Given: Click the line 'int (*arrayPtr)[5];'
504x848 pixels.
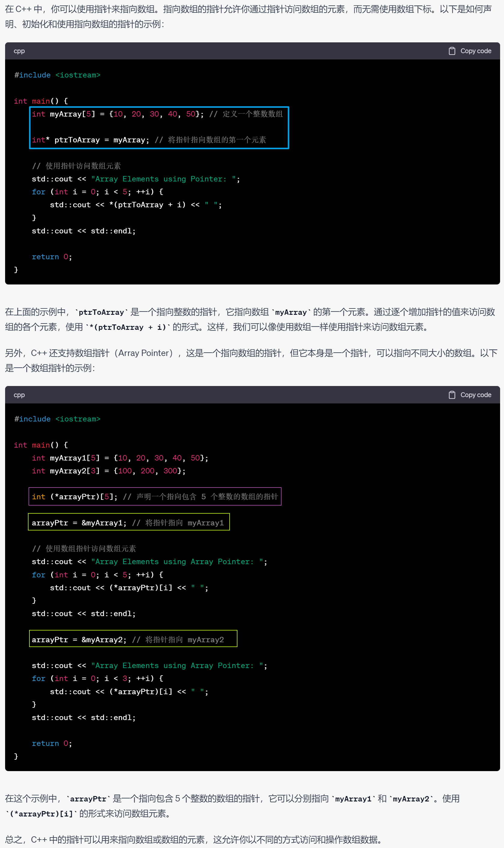Looking at the screenshot, I should (75, 497).
